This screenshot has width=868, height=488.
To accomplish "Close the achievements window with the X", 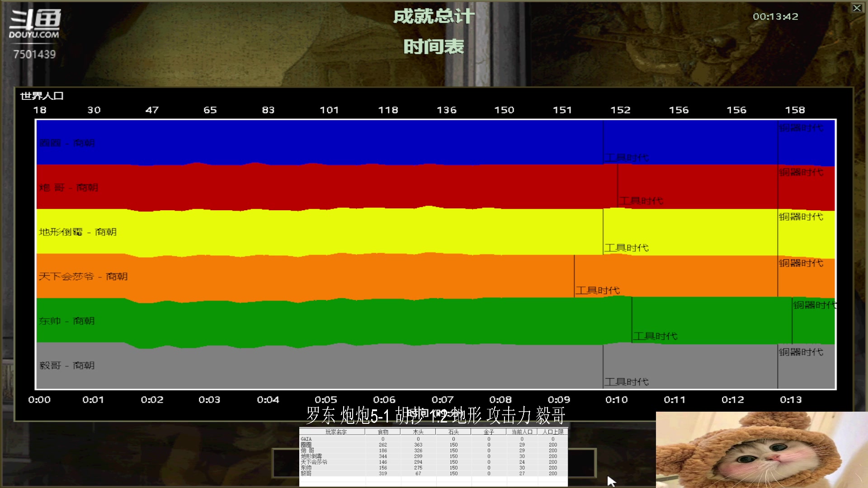I will (x=857, y=8).
